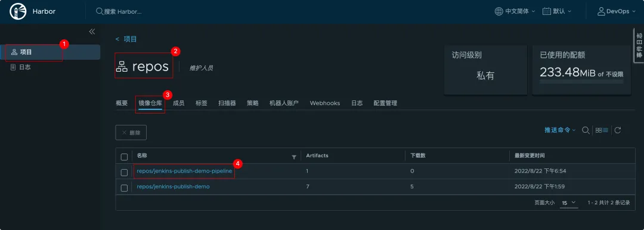Click the 搜索 Harbor search field
The height and width of the screenshot is (230, 644).
pyautogui.click(x=123, y=11)
